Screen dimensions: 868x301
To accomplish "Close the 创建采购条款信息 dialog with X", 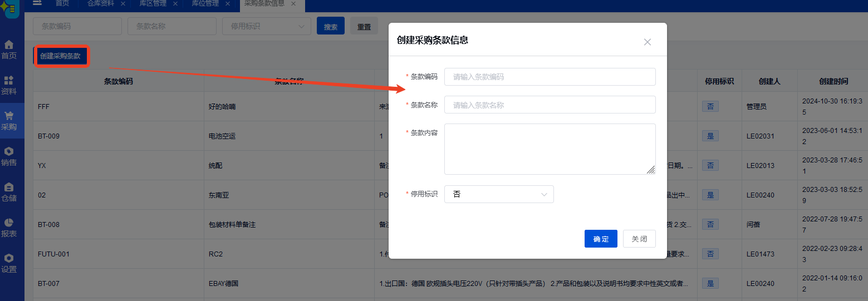I will 647,42.
